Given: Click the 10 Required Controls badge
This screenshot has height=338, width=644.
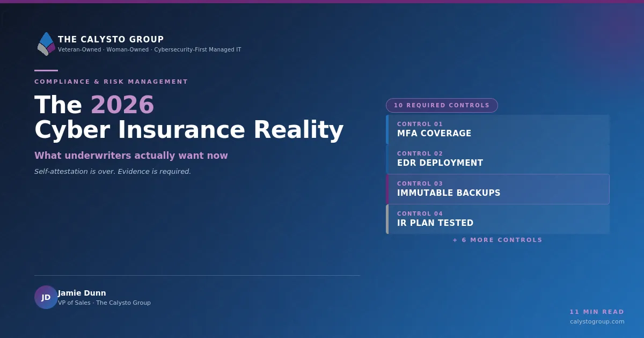Looking at the screenshot, I should pyautogui.click(x=442, y=105).
